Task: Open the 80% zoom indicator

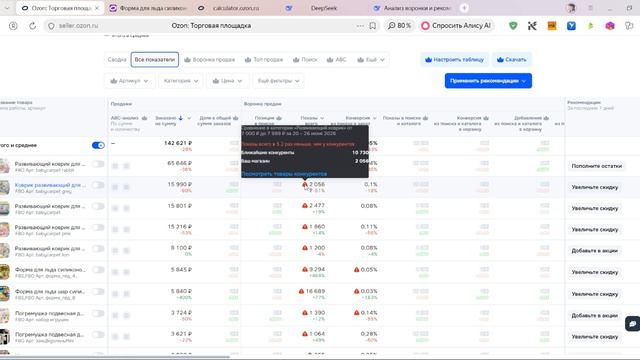Action: point(399,26)
